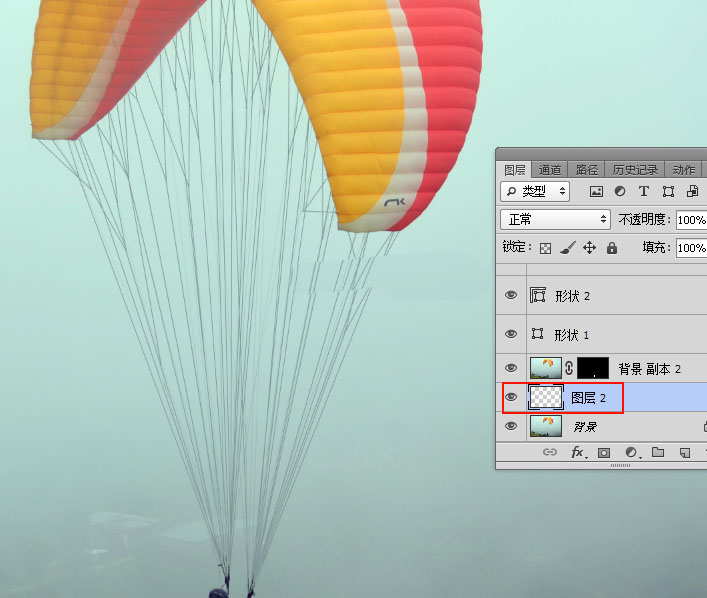The image size is (707, 598).
Task: Click the pixel layer filter icon
Action: point(597,191)
